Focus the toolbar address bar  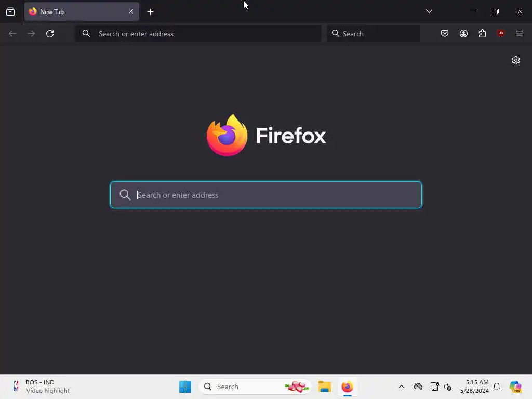(x=198, y=34)
